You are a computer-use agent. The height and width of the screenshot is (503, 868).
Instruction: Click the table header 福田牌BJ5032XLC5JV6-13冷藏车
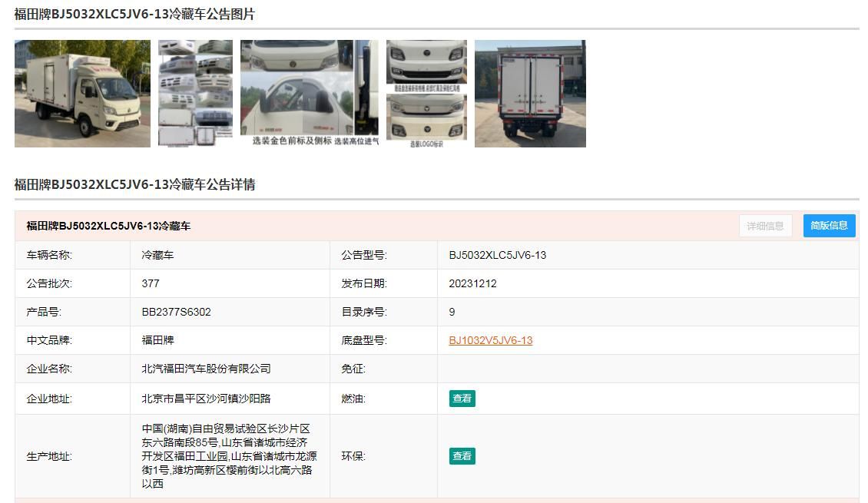108,226
